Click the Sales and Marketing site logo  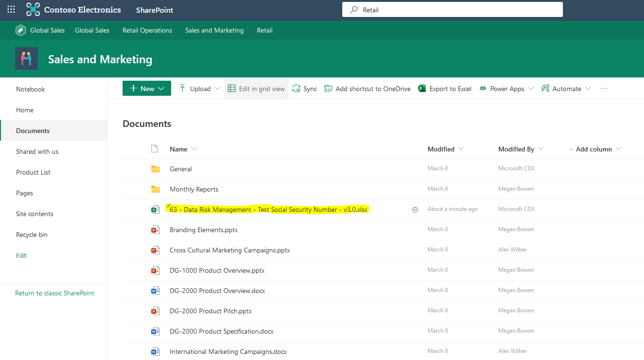(26, 59)
